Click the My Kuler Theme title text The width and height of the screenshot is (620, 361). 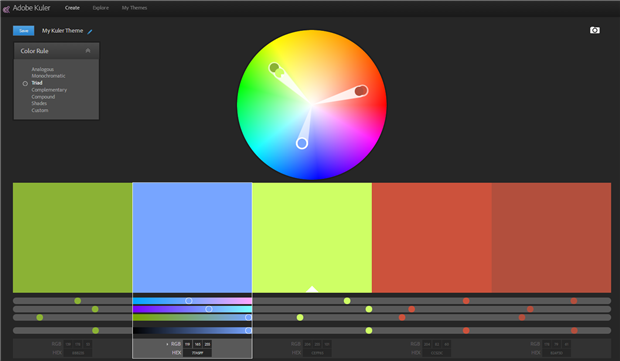coord(62,31)
